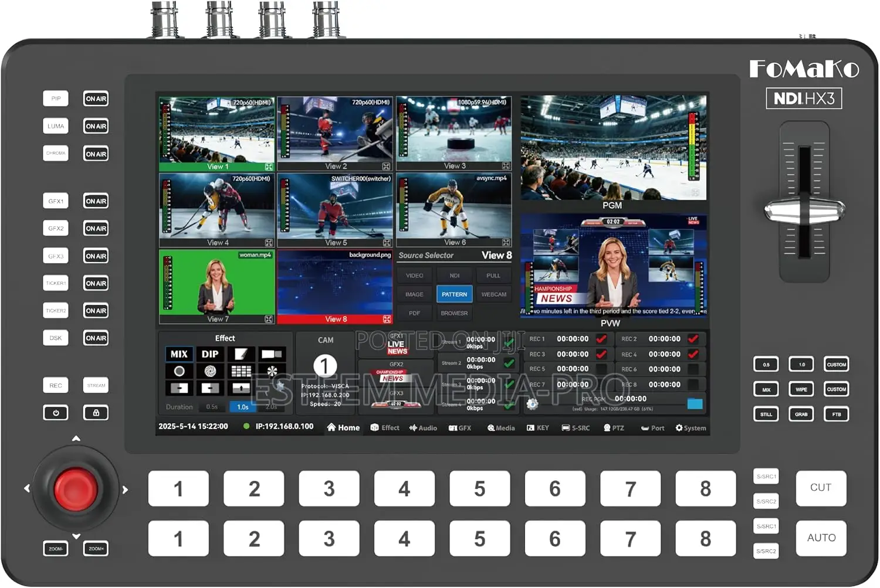This screenshot has width=880, height=588.
Task: Enable the REC 5 recording checkbox
Action: click(601, 369)
